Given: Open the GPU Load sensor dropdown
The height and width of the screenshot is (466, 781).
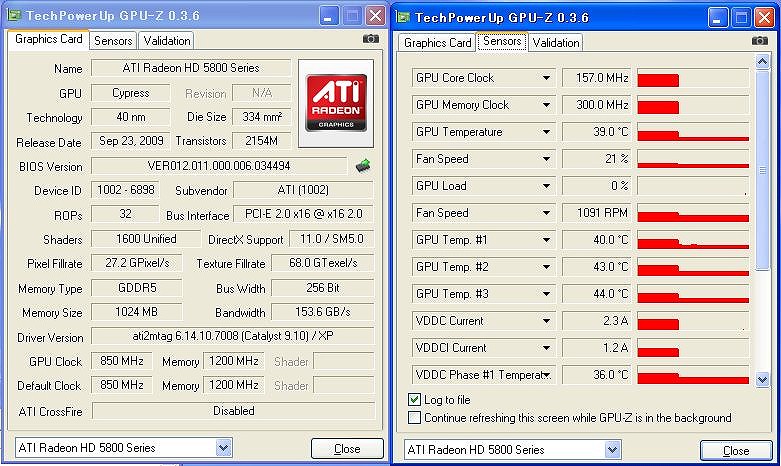Looking at the screenshot, I should click(x=546, y=186).
